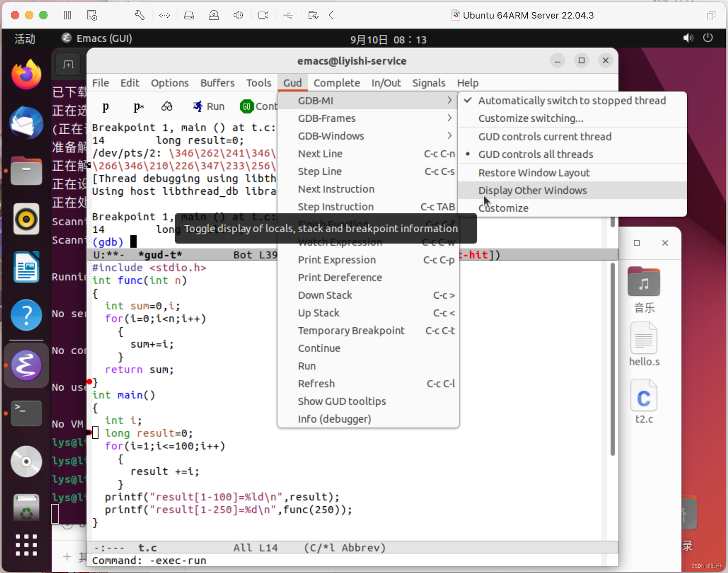Choose Display Other Windows

tap(572, 190)
